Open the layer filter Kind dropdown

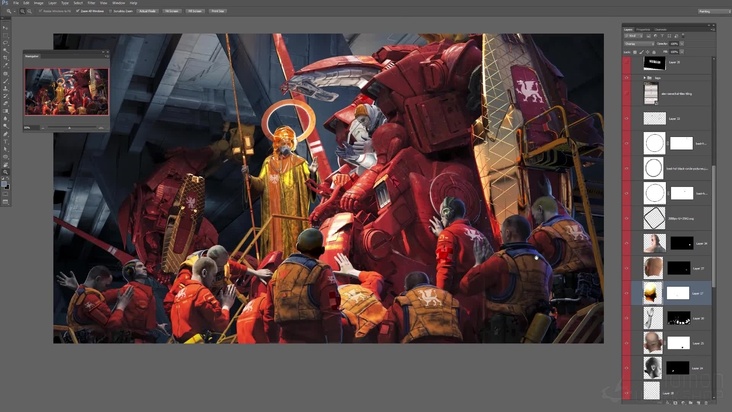[633, 36]
